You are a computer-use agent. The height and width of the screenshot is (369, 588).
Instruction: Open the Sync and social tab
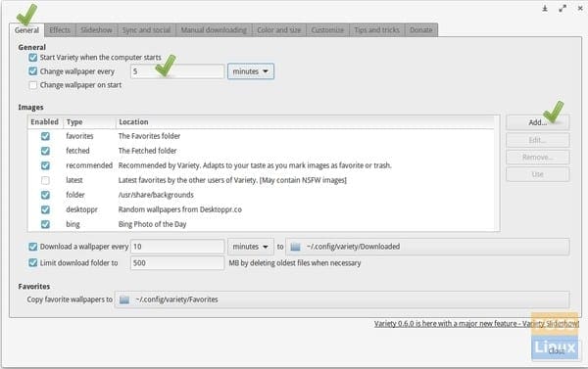coord(147,30)
